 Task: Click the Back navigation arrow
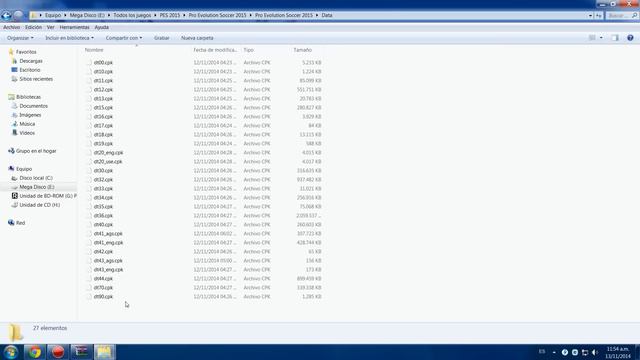[6, 16]
